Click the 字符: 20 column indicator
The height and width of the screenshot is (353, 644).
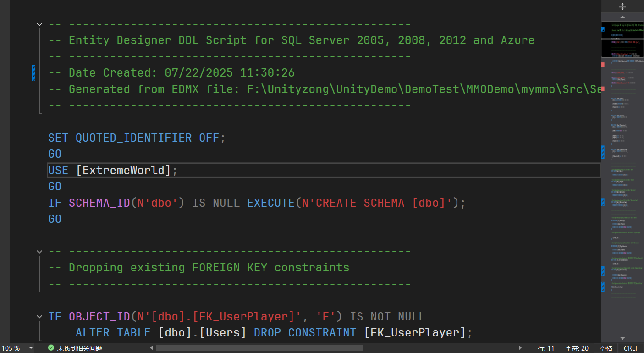point(577,348)
